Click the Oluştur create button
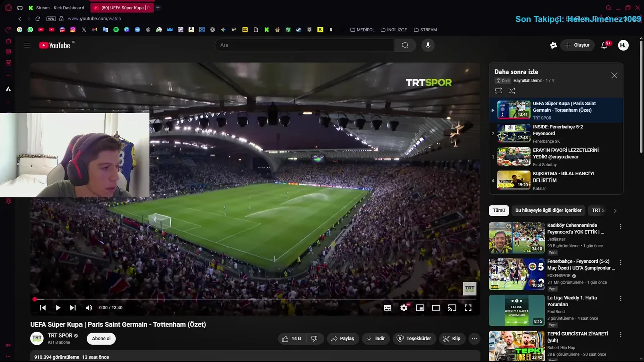Image resolution: width=644 pixels, height=362 pixels. pyautogui.click(x=577, y=45)
